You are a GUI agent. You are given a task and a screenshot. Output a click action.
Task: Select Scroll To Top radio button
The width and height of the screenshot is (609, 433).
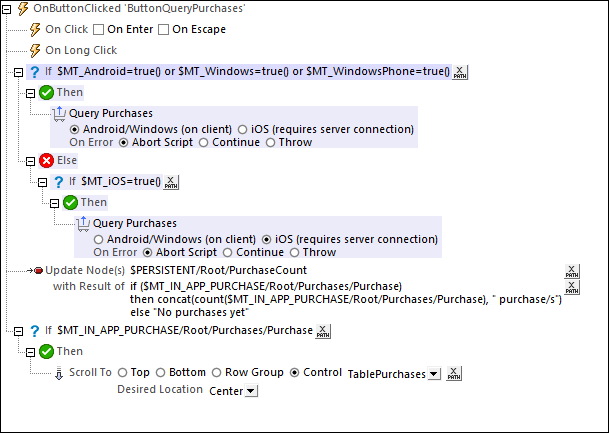coord(122,373)
